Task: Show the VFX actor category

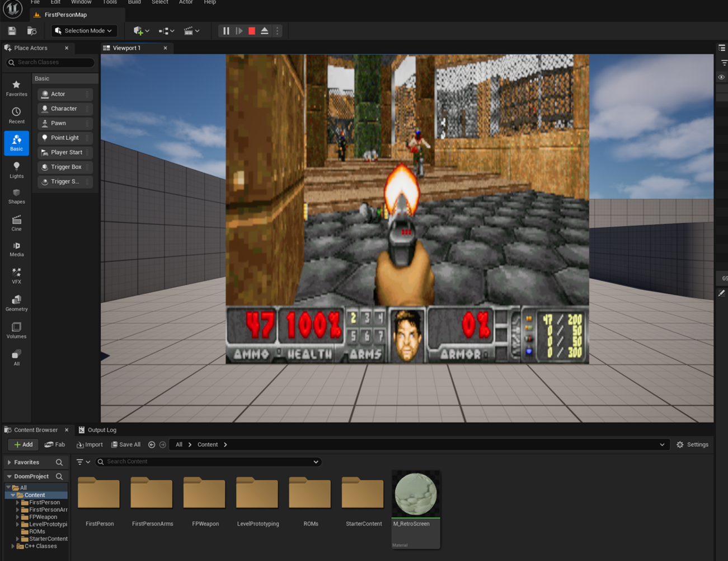Action: 16,276
